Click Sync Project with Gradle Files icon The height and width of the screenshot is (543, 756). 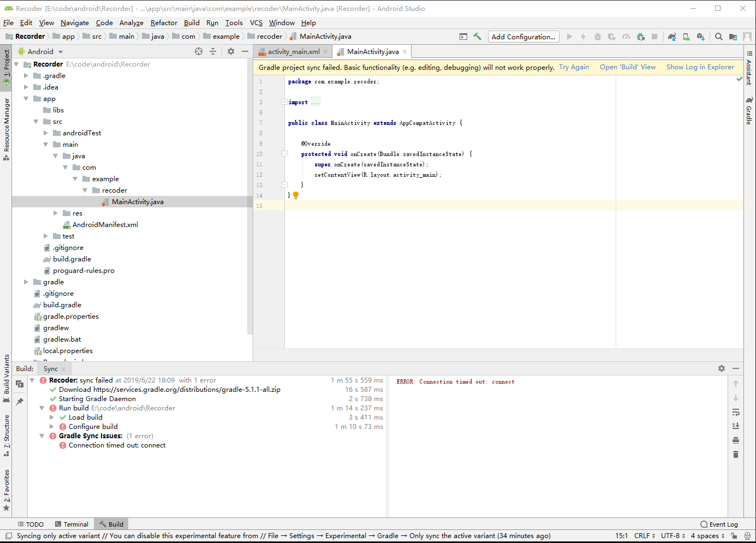[672, 37]
